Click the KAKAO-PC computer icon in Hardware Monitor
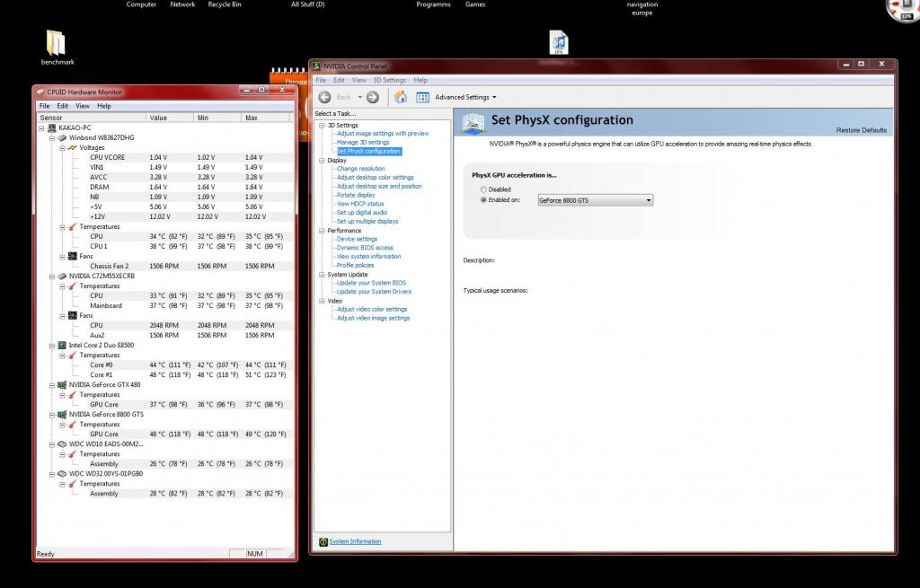920x588 pixels. 51,127
